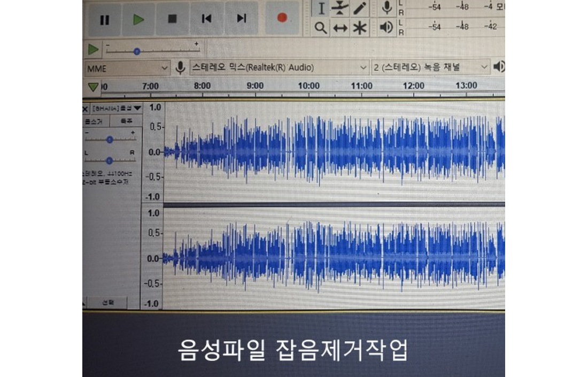
Task: Start recording with the red Record button
Action: [x=282, y=18]
